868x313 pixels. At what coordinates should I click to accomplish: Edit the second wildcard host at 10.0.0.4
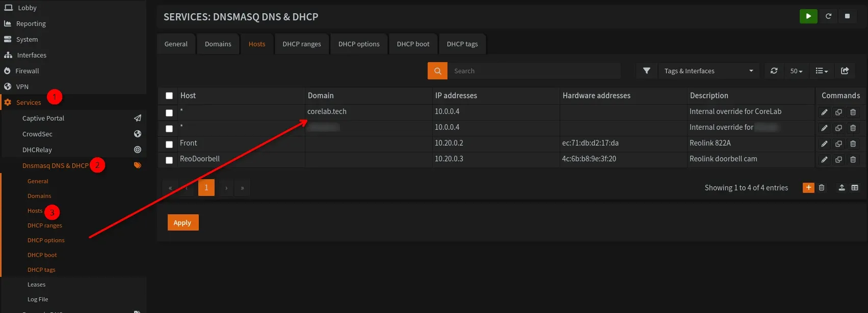point(824,128)
